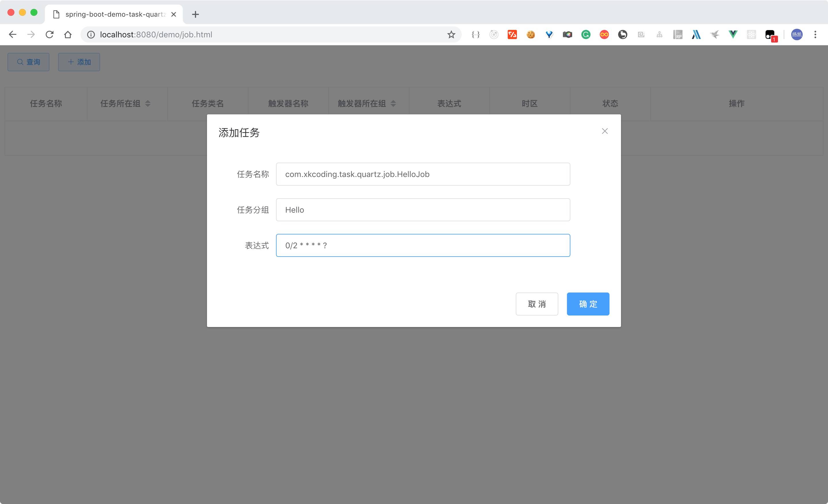
Task: Select the spring-boot-demo-task-quartz tab
Action: click(114, 14)
